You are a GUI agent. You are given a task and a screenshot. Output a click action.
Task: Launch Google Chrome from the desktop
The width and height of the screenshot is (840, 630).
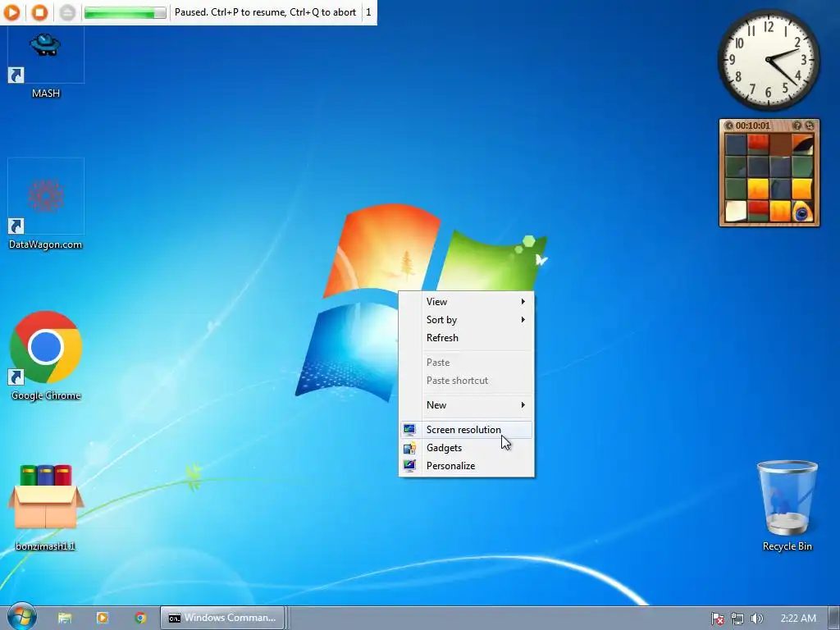(46, 355)
